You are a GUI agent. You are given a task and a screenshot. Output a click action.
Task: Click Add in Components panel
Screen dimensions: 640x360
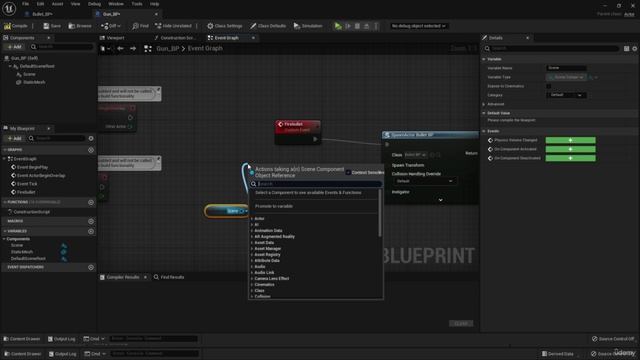coord(14,47)
